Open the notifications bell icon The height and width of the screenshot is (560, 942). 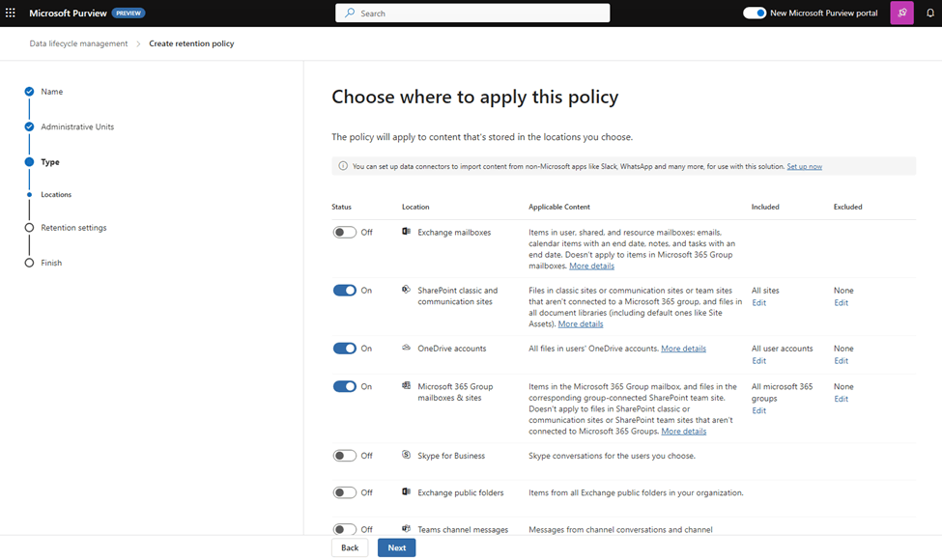[930, 13]
